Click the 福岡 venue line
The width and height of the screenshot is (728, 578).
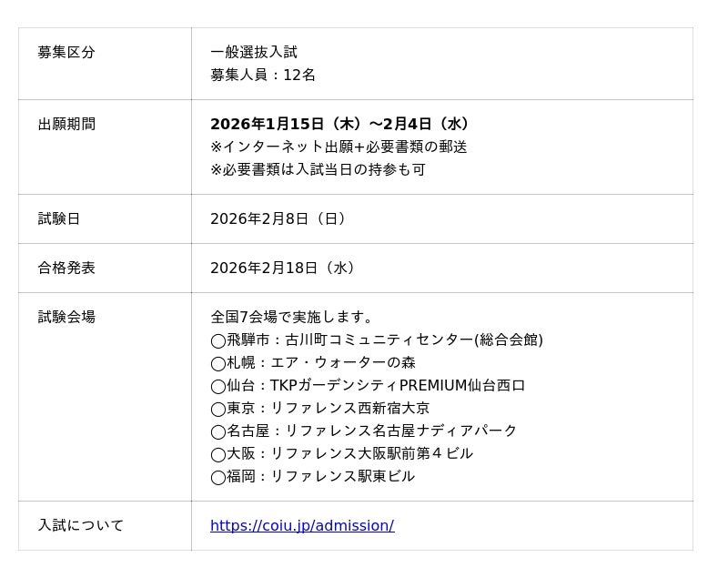pyautogui.click(x=312, y=476)
